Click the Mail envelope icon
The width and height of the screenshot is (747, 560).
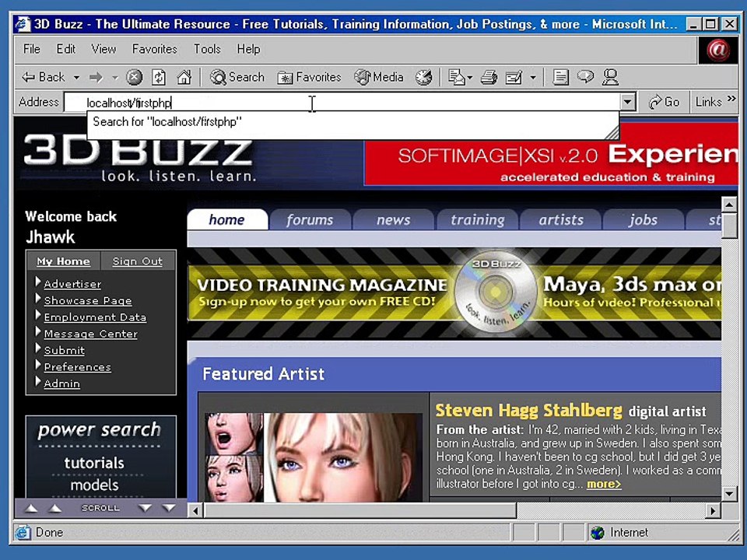click(457, 77)
